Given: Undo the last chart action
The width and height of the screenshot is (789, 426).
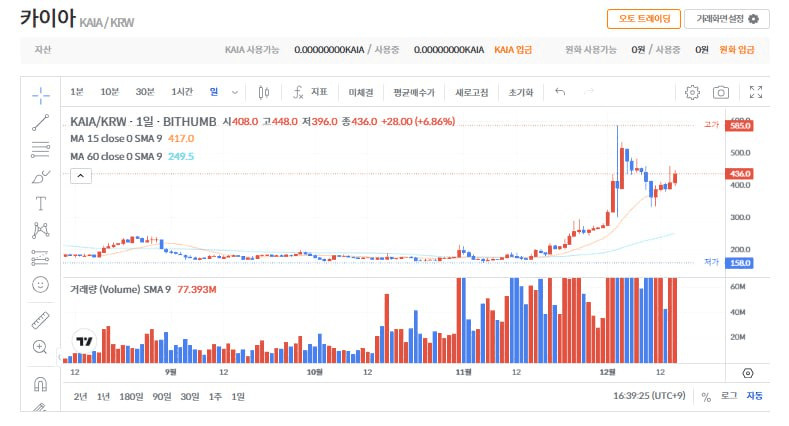Looking at the screenshot, I should pos(560,92).
